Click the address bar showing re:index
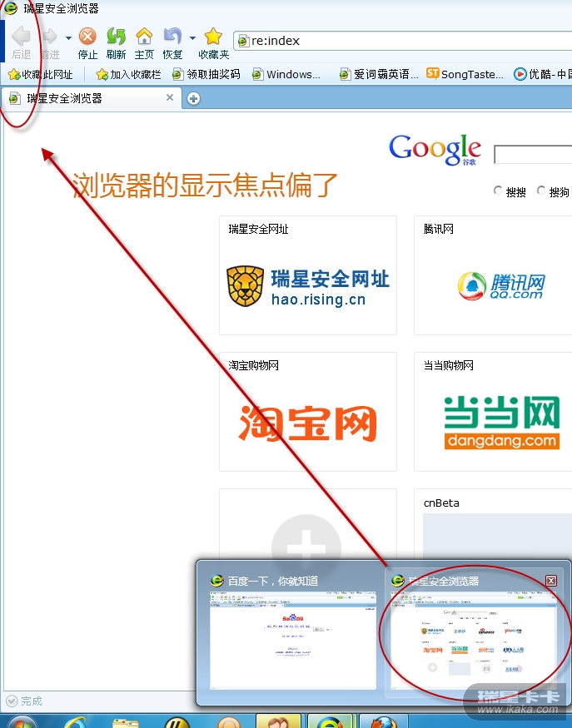572x728 pixels. 402,41
